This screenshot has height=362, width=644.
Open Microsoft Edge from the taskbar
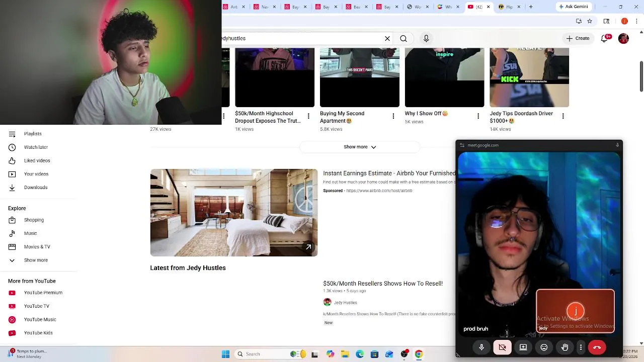pos(360,354)
